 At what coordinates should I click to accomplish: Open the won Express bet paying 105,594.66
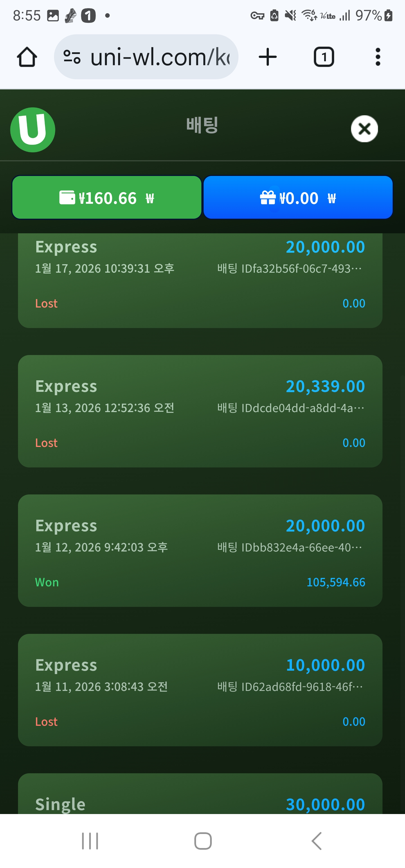[x=200, y=551]
